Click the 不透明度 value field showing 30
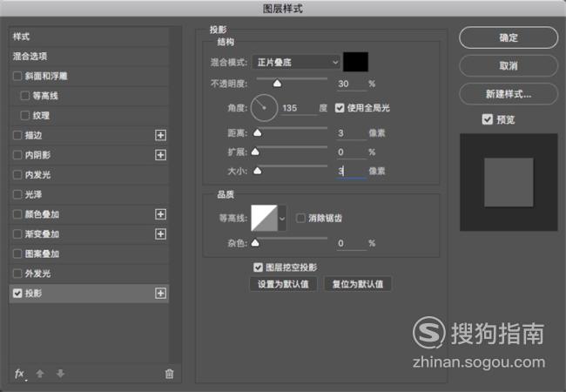The height and width of the screenshot is (392, 566). coord(351,84)
